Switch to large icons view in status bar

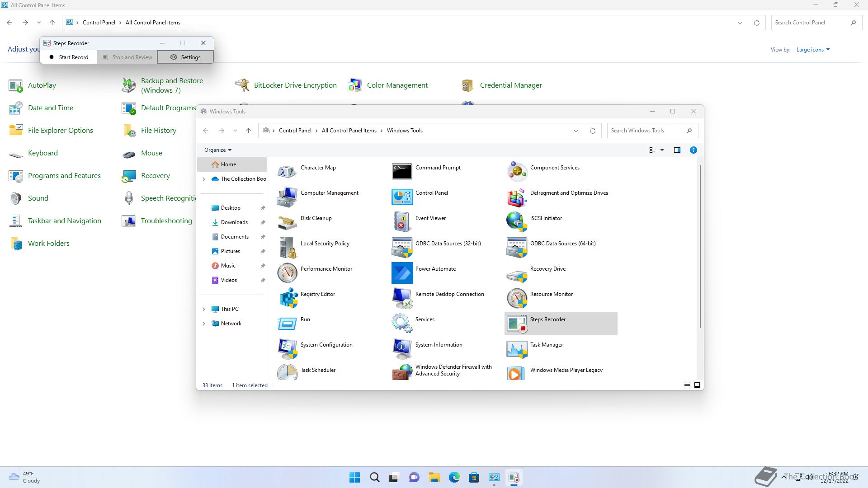(697, 385)
